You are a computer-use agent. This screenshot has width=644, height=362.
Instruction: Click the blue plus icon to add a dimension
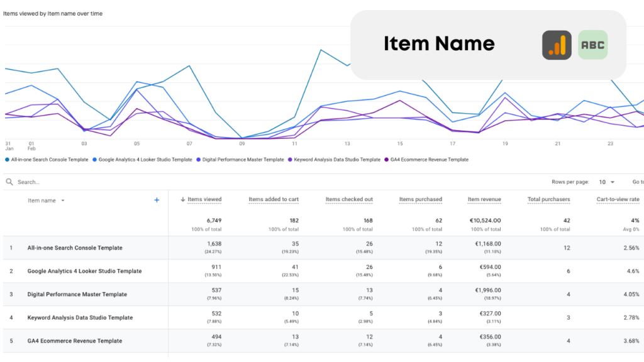point(156,199)
